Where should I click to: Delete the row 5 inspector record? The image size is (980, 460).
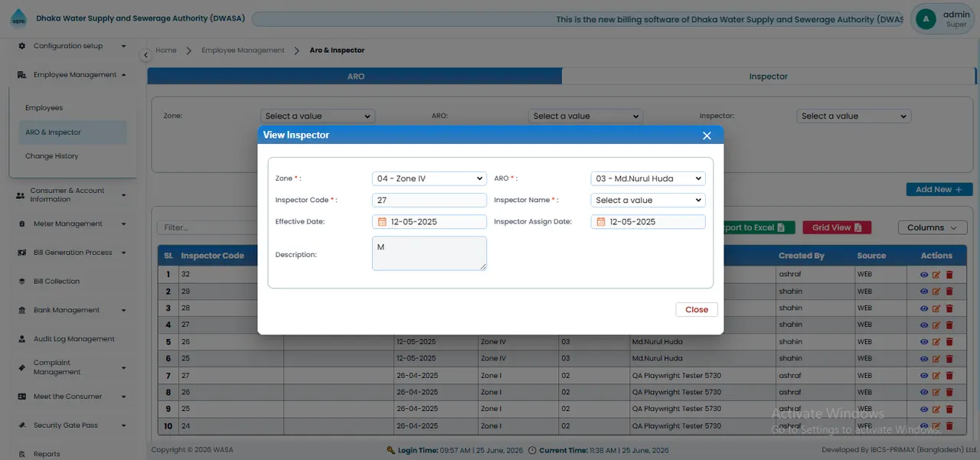tap(949, 341)
